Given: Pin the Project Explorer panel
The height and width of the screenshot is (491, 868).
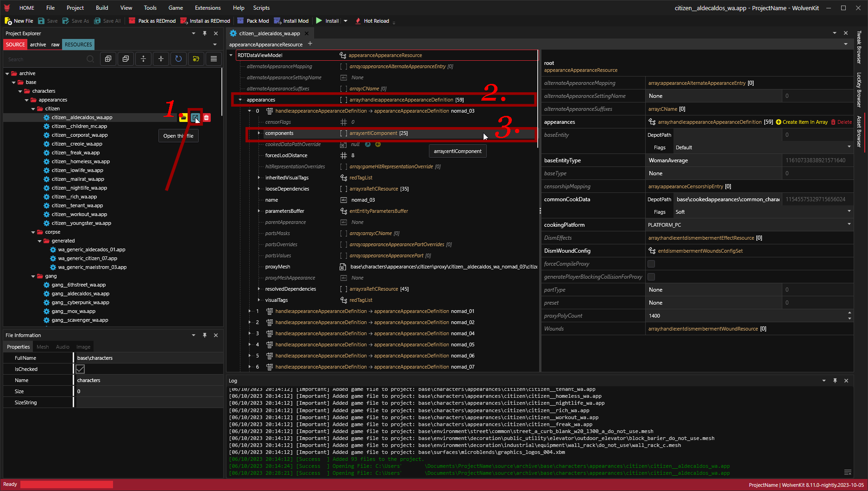Looking at the screenshot, I should (x=205, y=33).
